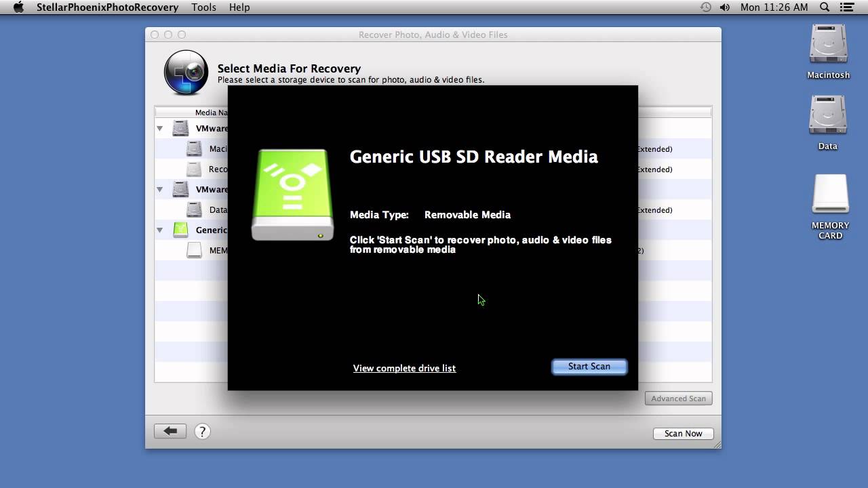Viewport: 868px width, 488px height.
Task: Collapse the second VMware drive tree group
Action: click(x=160, y=189)
